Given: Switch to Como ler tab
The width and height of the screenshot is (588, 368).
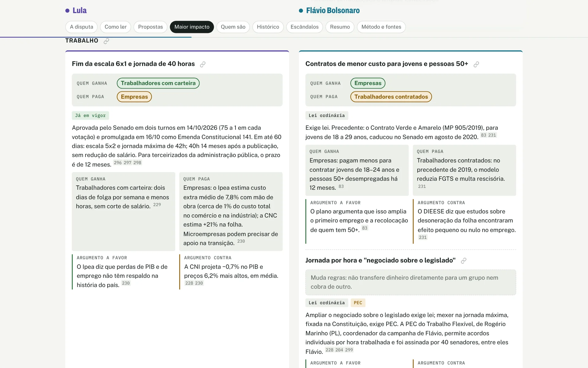Looking at the screenshot, I should [x=115, y=27].
